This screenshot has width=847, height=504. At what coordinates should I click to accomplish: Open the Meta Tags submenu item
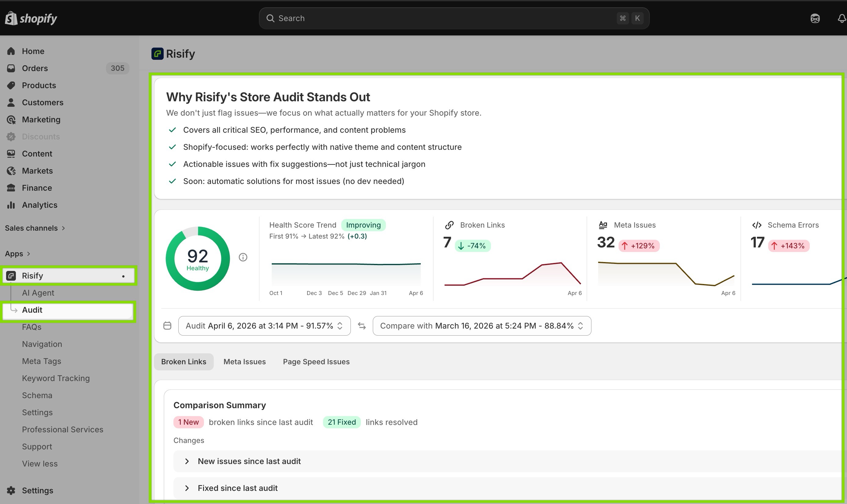pos(42,361)
